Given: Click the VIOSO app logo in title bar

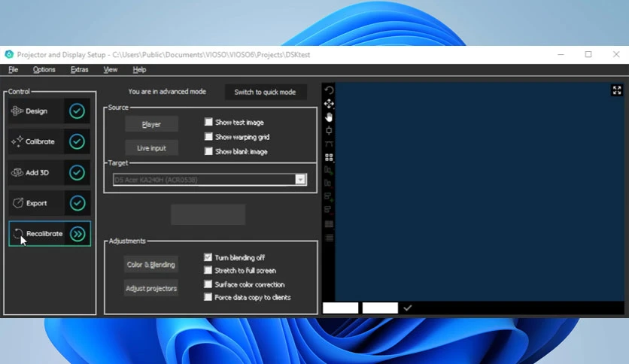Looking at the screenshot, I should 9,54.
